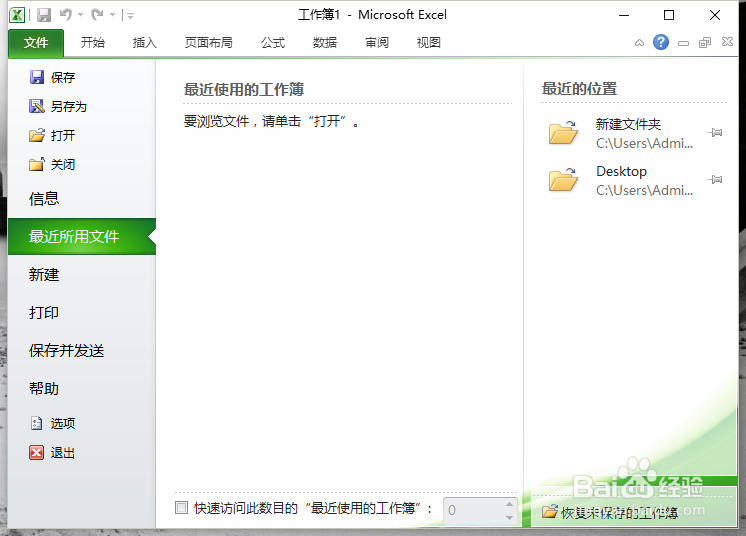Restore the workbook window in the ribbon corner
Image resolution: width=746 pixels, height=536 pixels.
[705, 43]
